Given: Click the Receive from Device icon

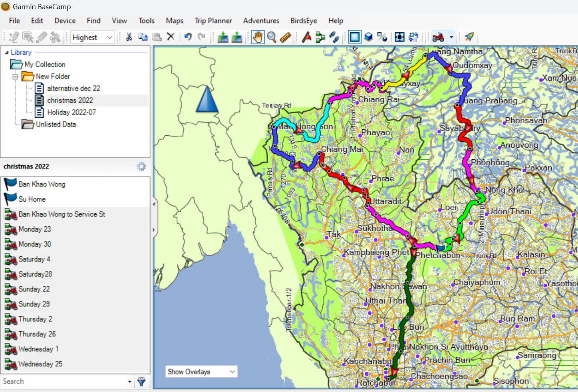Looking at the screenshot, I should (237, 37).
